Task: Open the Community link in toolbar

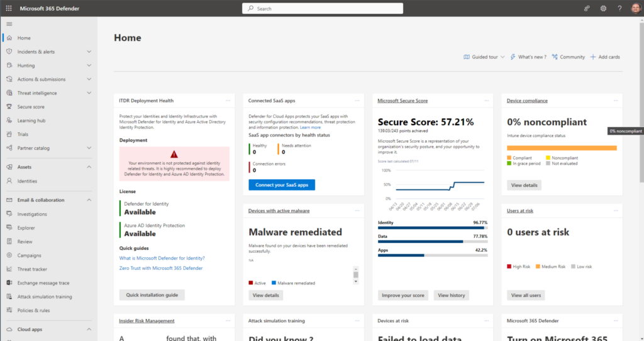Action: pos(569,57)
